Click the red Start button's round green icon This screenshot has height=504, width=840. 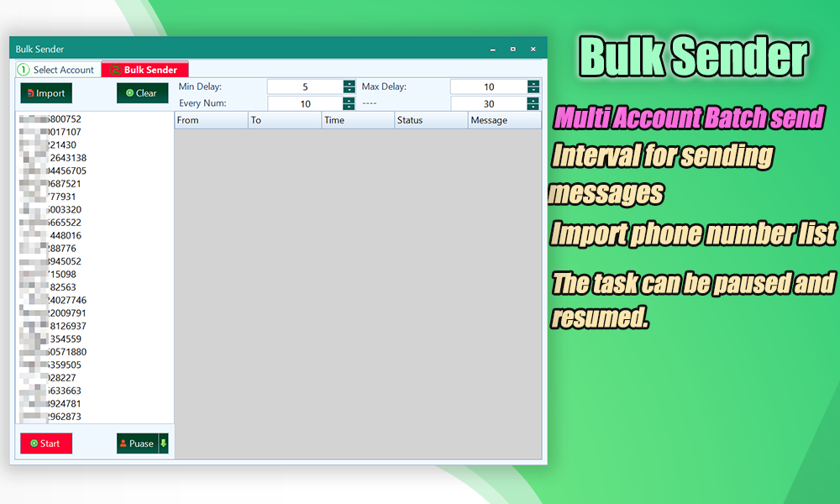point(34,443)
